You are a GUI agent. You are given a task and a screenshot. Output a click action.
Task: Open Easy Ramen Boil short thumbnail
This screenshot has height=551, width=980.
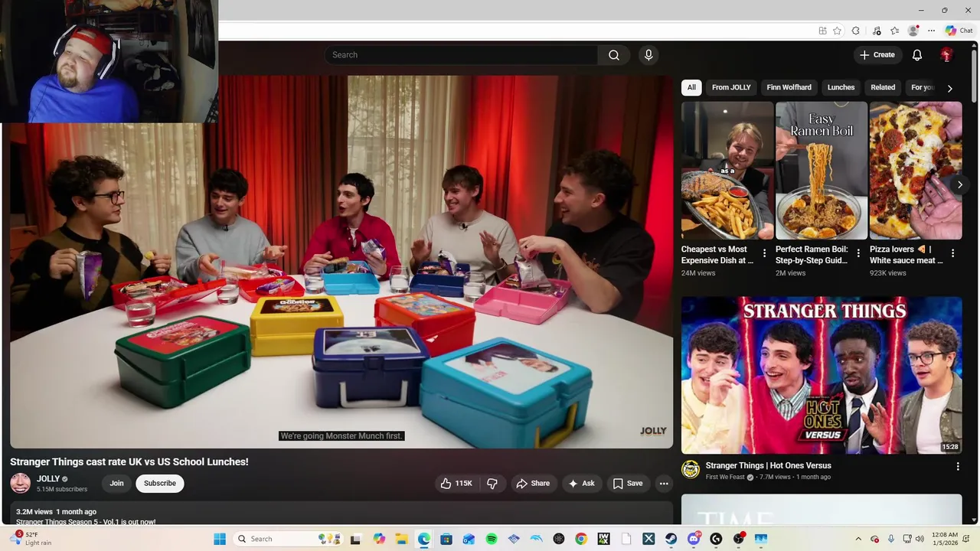pyautogui.click(x=822, y=171)
